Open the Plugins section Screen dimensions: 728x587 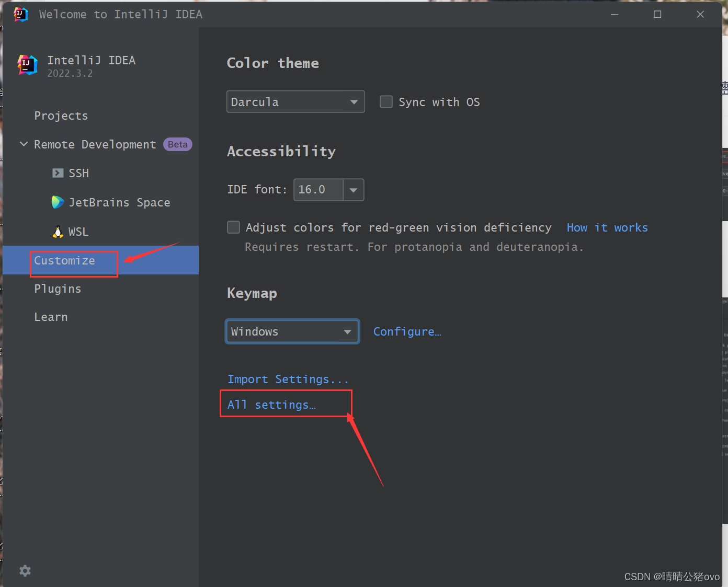tap(58, 289)
